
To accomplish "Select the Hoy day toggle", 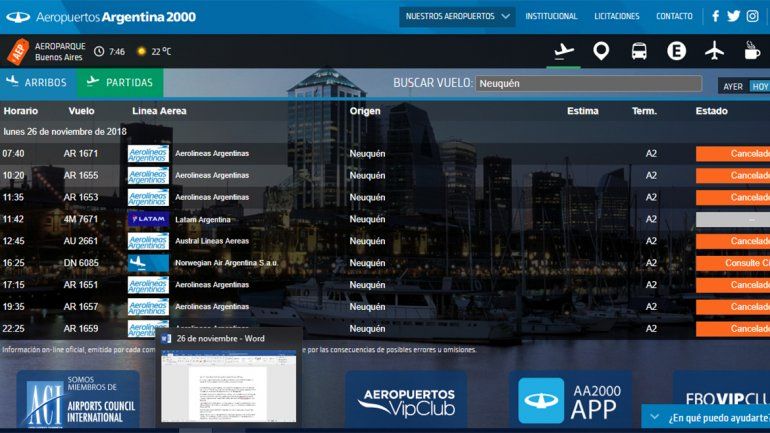I will (x=759, y=86).
